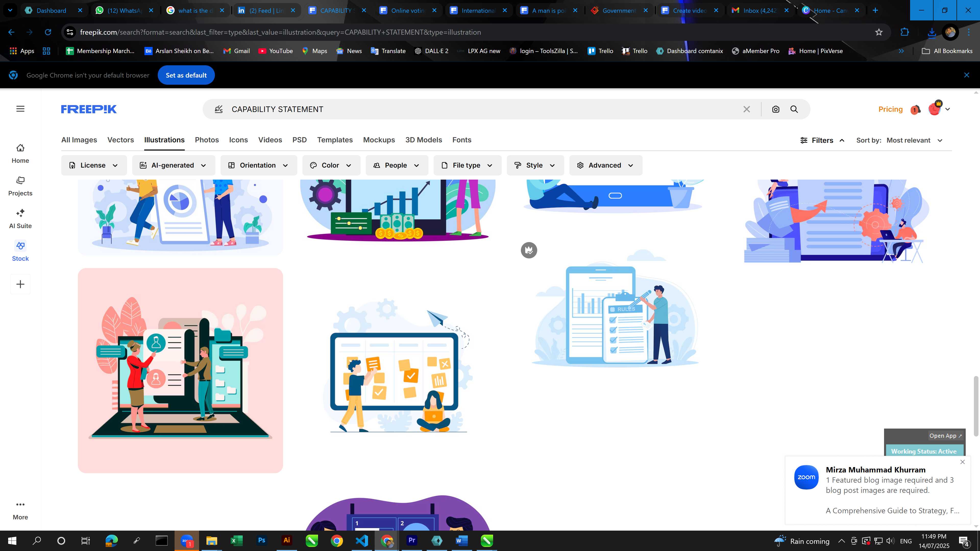
Task: Switch to the PSD tab
Action: click(299, 140)
